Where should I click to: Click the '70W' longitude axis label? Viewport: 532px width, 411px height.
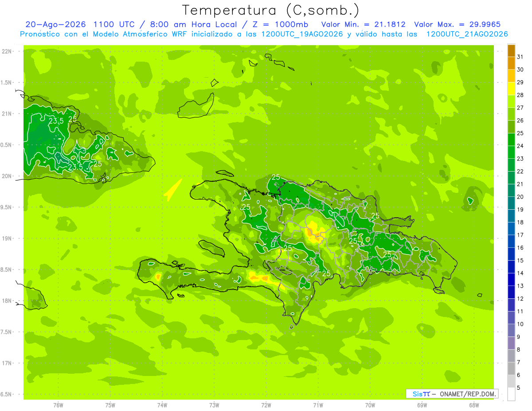[370, 405]
